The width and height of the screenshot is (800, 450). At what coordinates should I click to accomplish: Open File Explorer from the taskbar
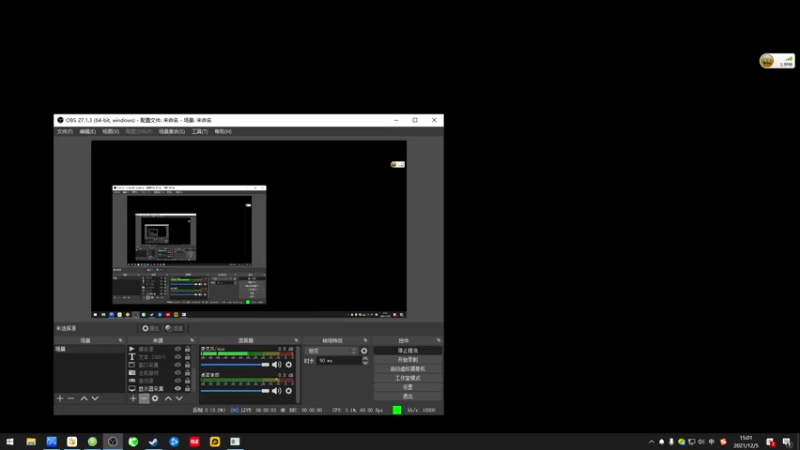click(x=31, y=441)
